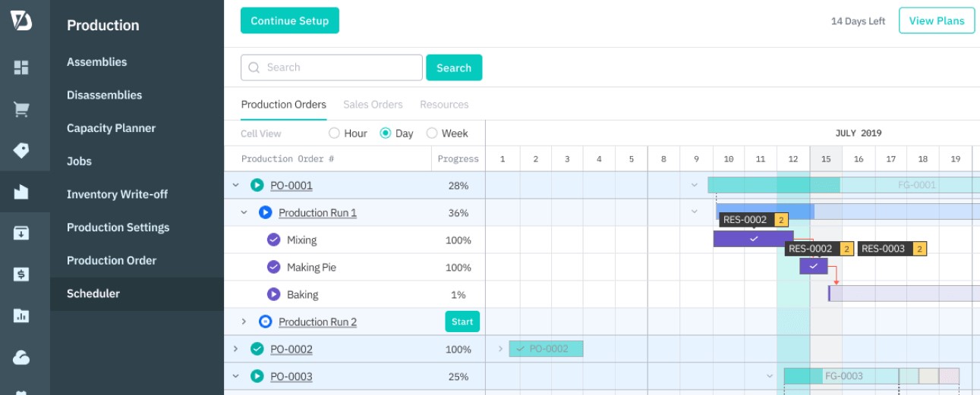Collapse the PO-0001 row
The height and width of the screenshot is (395, 980).
(x=235, y=185)
